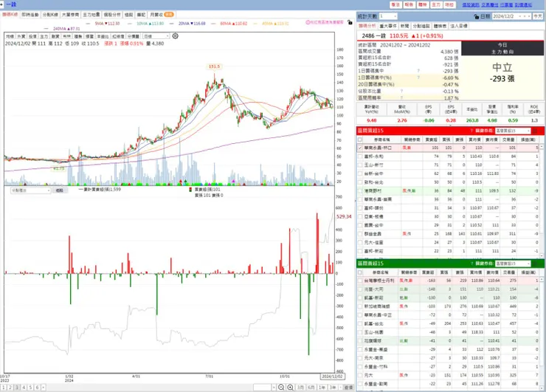Click the 2024/12/02 date marker on the time axis
The height and width of the screenshot is (392, 546).
[x=332, y=376]
